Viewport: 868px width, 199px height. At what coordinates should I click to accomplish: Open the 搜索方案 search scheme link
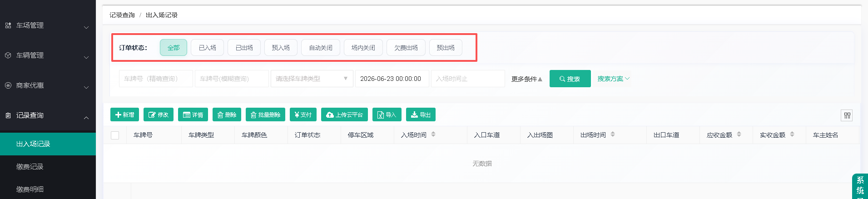[x=614, y=79]
